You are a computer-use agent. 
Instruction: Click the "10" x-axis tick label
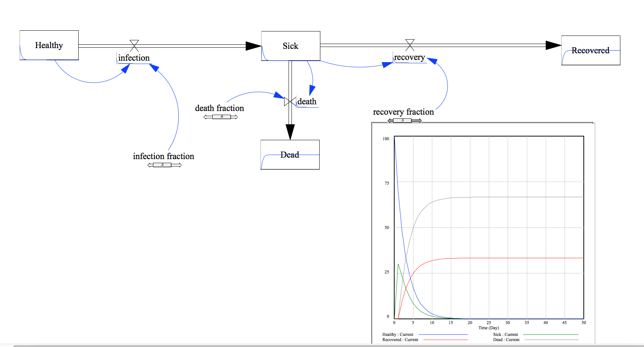(432, 323)
